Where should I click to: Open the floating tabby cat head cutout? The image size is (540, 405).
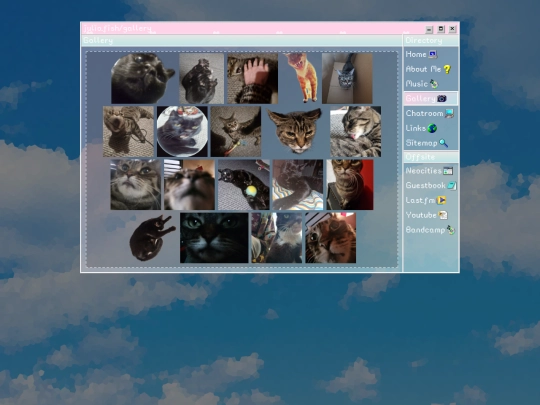(295, 131)
